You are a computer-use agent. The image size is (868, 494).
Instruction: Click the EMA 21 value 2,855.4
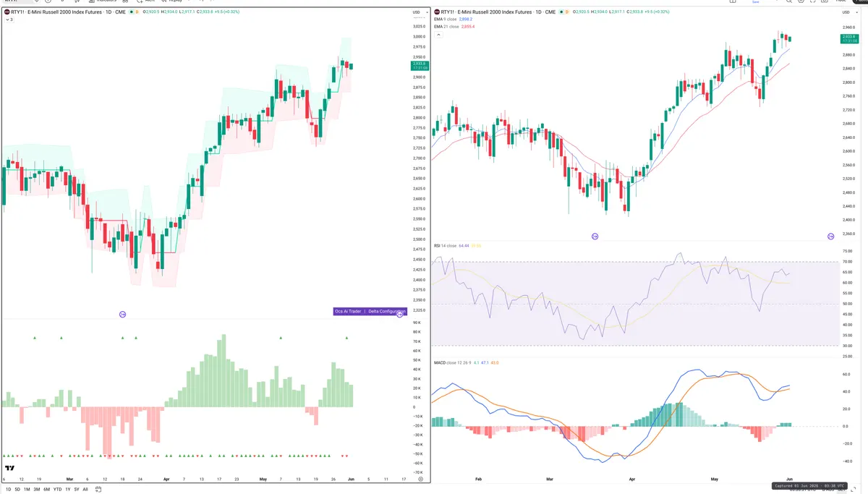tap(467, 27)
